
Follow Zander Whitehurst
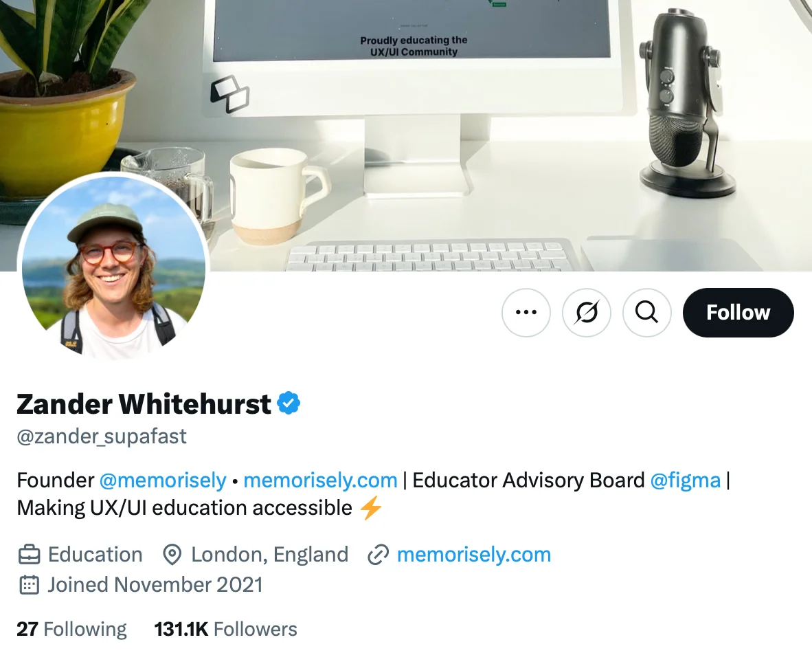point(738,313)
